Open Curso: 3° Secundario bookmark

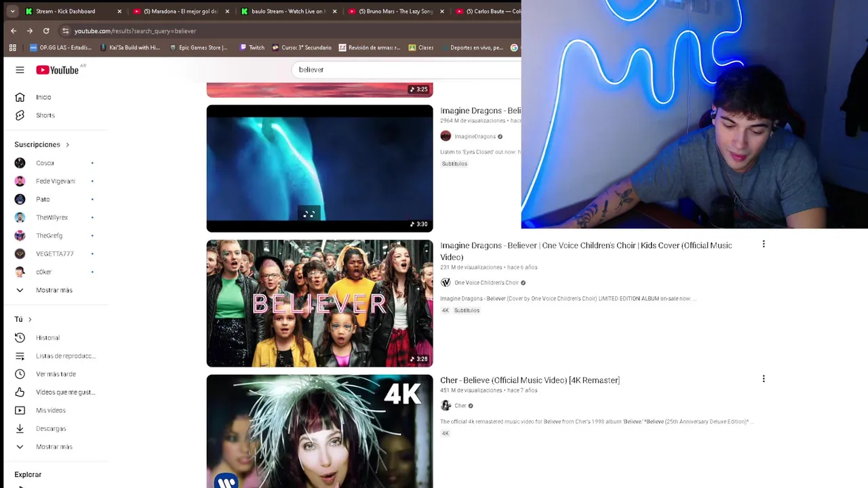302,47
